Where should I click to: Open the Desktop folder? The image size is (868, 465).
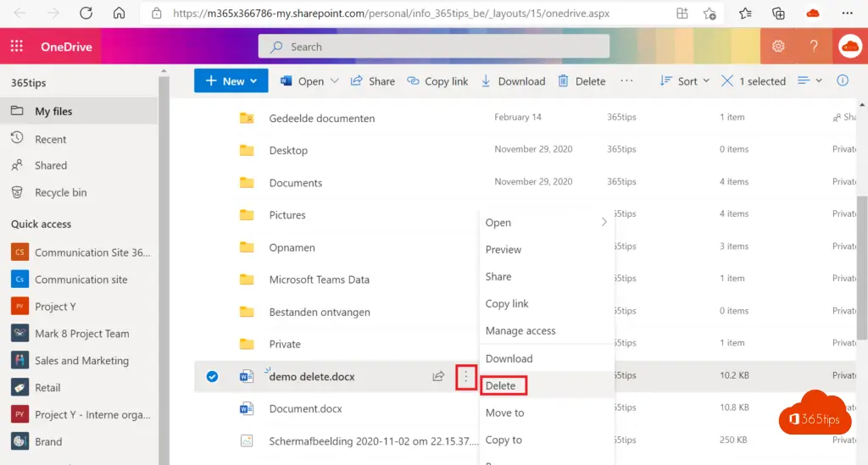point(288,151)
